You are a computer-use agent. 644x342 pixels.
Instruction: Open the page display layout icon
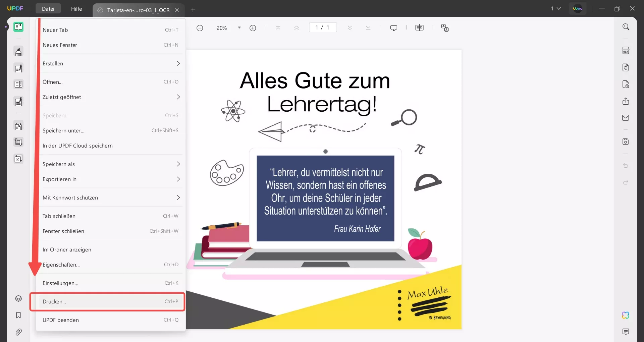click(419, 28)
